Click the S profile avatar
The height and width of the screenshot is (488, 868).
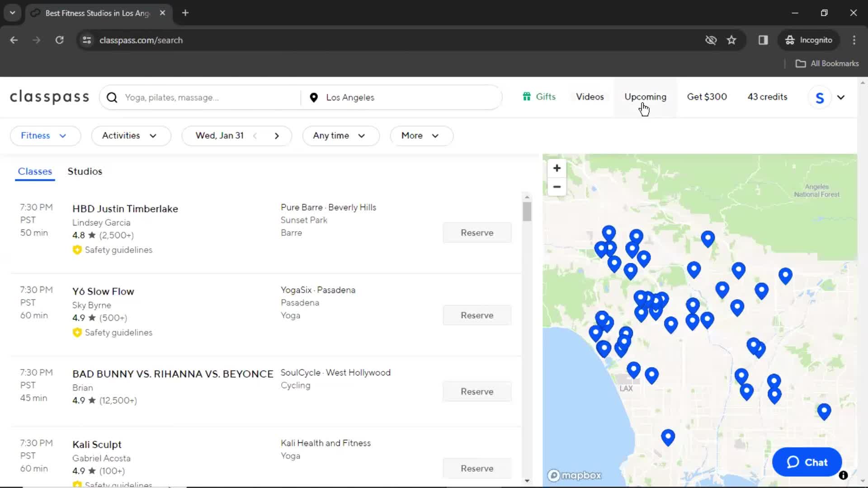coord(820,98)
